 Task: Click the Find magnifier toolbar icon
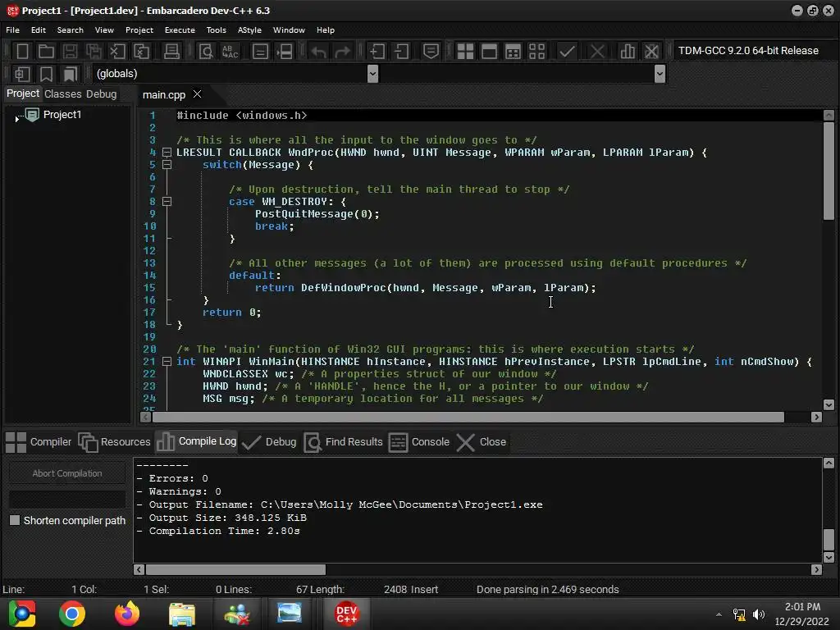206,52
